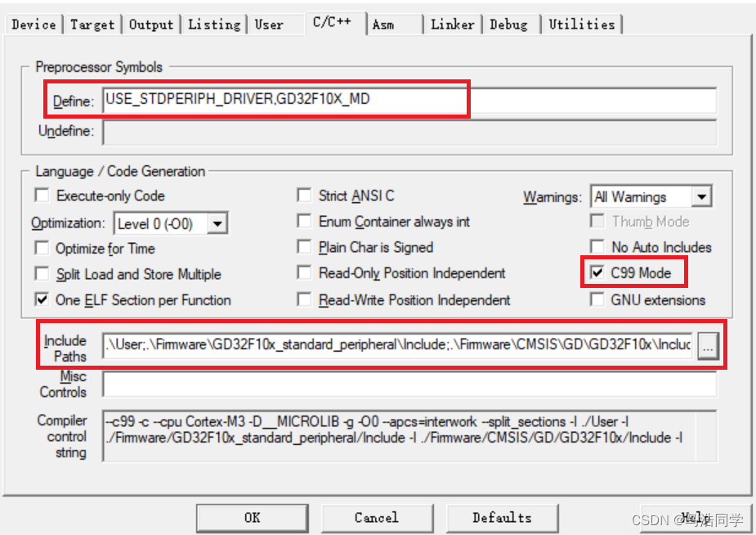
Task: Switch to the Asm tab
Action: click(x=395, y=25)
